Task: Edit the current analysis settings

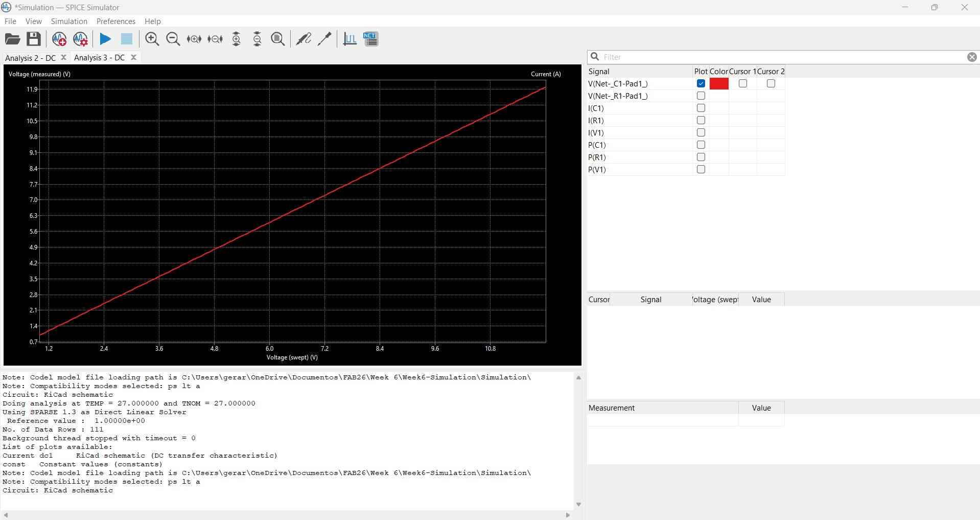Action: click(x=80, y=39)
